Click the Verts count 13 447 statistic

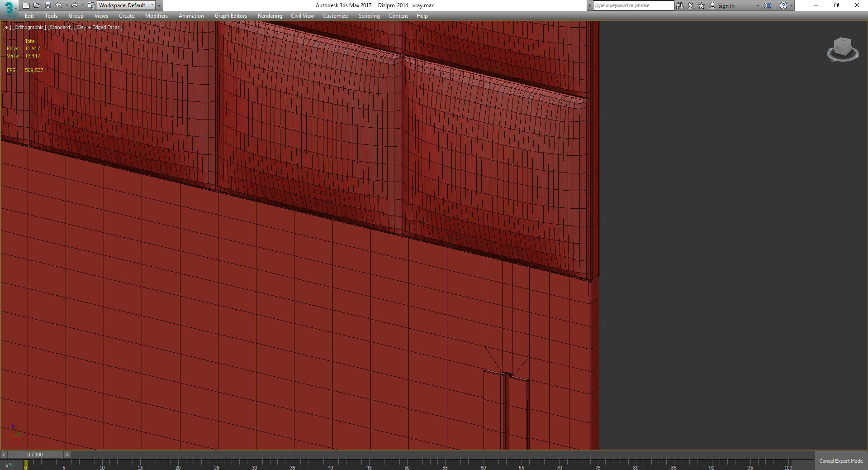[24, 56]
